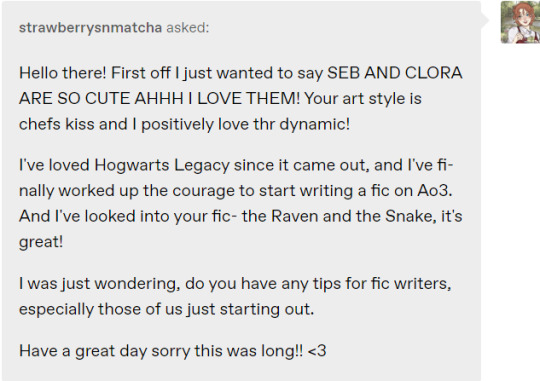Click the "Have a great day" closing line
Viewport: 540px width, 381px height.
(x=173, y=351)
